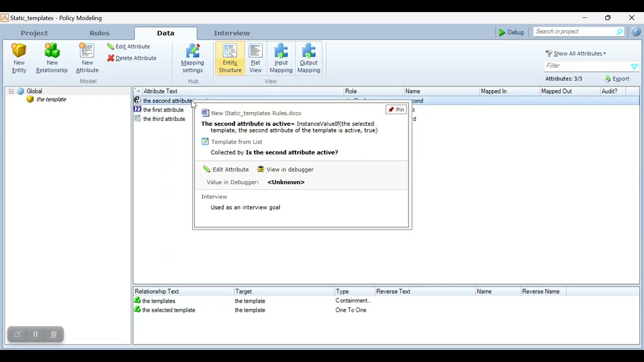Click the filter funnel icon
644x362 pixels.
(634, 66)
